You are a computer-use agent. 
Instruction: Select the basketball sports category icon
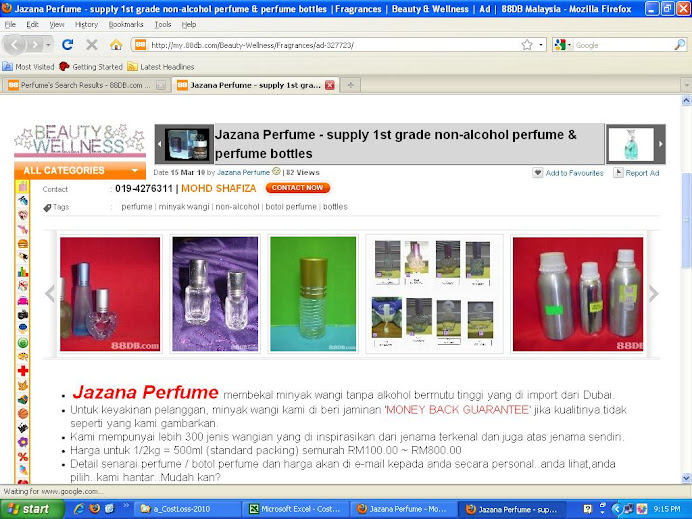(x=23, y=413)
